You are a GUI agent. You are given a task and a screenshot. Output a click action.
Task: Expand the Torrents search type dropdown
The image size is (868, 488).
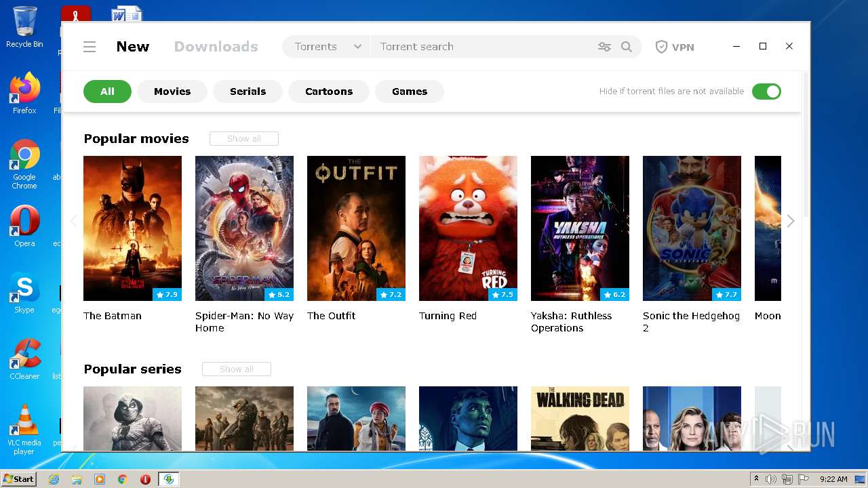327,47
